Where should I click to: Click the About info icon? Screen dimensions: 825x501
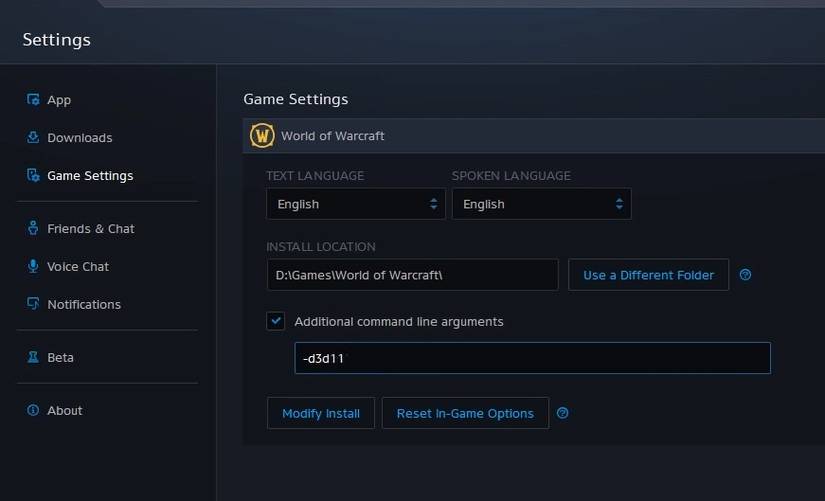pyautogui.click(x=33, y=411)
